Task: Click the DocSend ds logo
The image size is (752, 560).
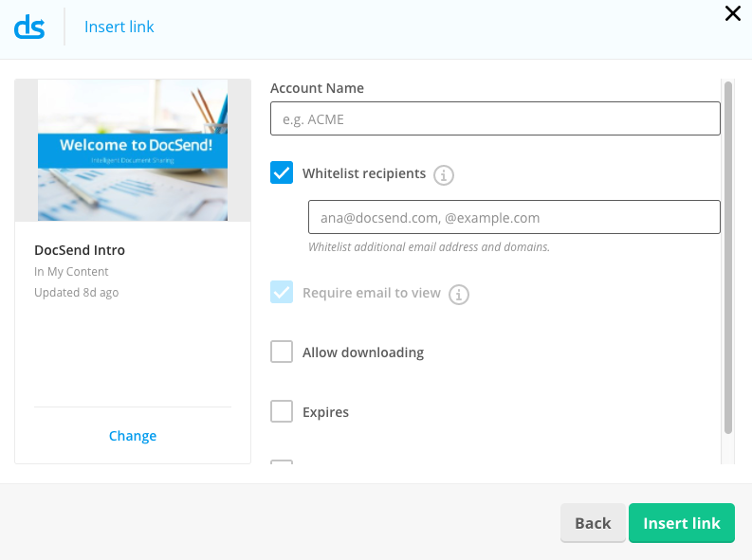Action: 29,27
